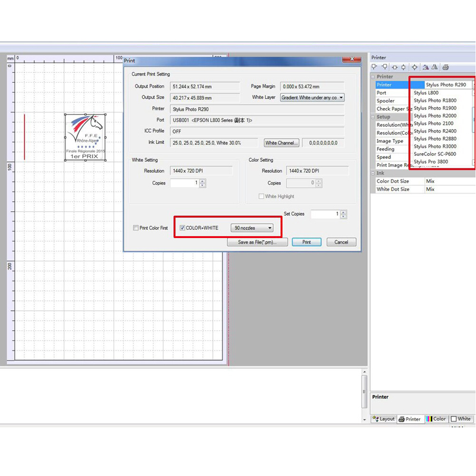Collapse the Printer section in property panel
Image resolution: width=476 pixels, height=476 pixels.
[373, 77]
